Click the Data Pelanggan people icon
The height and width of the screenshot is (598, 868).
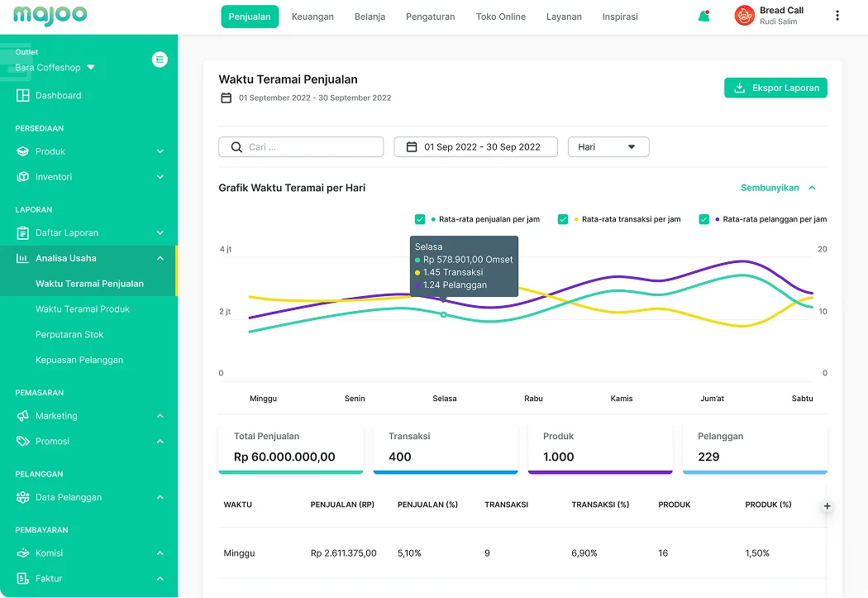click(22, 497)
